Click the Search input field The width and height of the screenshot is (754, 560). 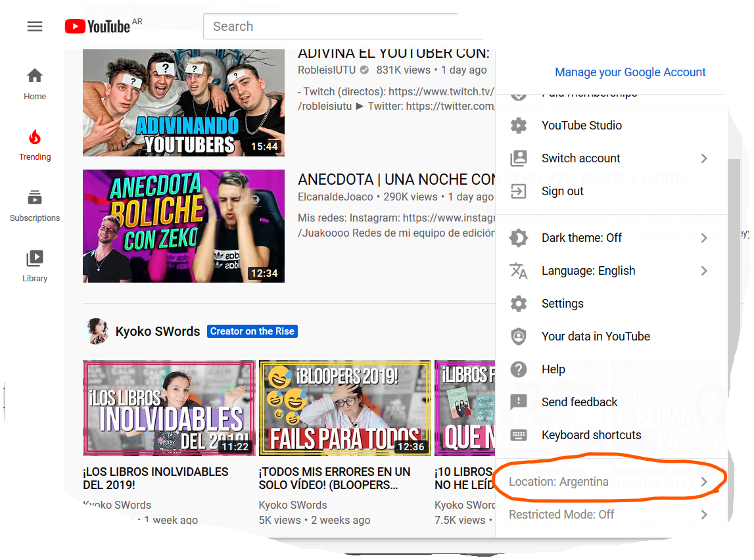(342, 26)
